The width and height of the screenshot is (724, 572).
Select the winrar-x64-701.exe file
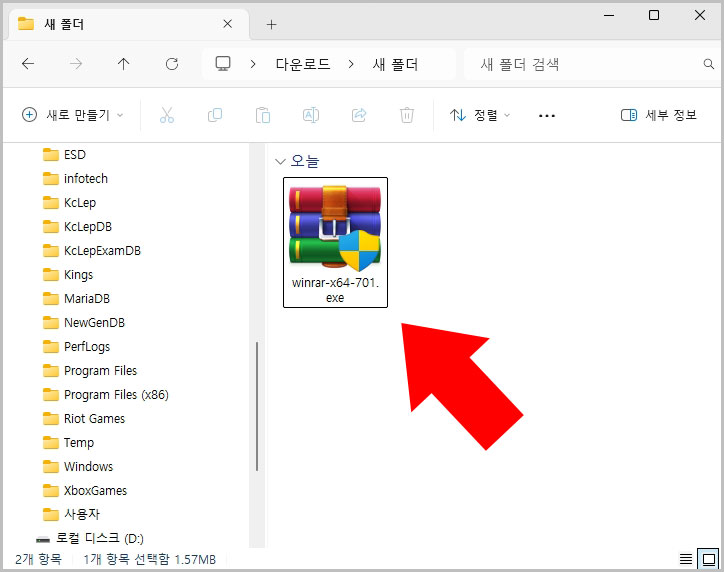click(335, 242)
